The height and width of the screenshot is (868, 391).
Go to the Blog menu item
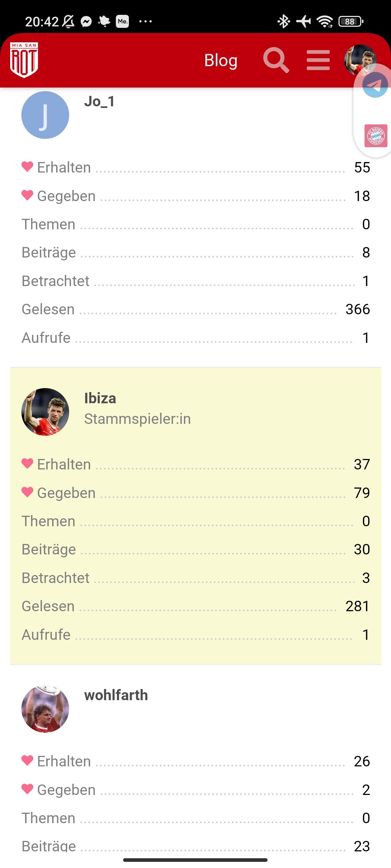221,60
